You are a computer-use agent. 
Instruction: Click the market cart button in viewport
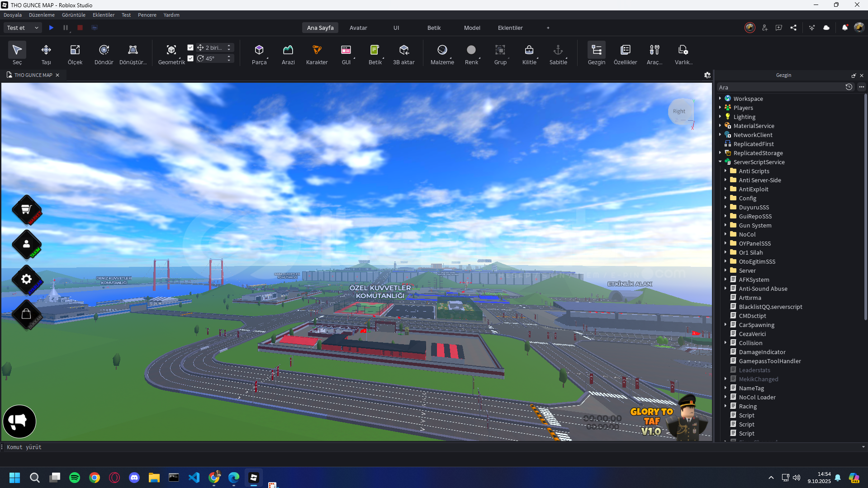[27, 209]
